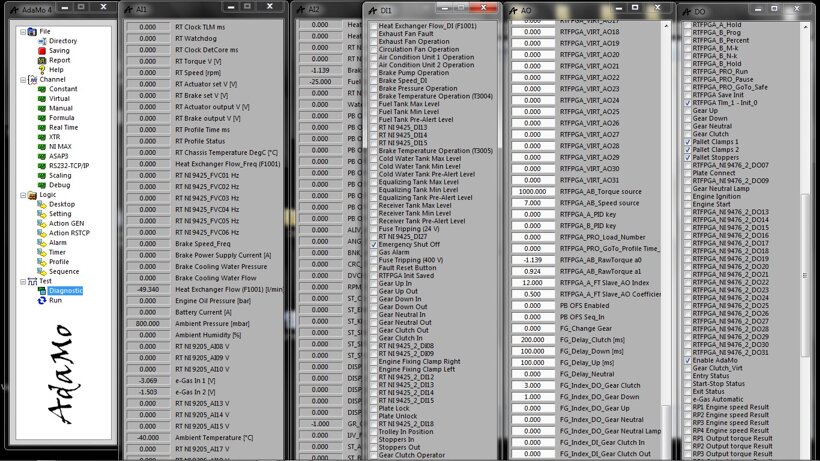The width and height of the screenshot is (820, 461).
Task: Select the Alarm logic item
Action: [x=57, y=242]
